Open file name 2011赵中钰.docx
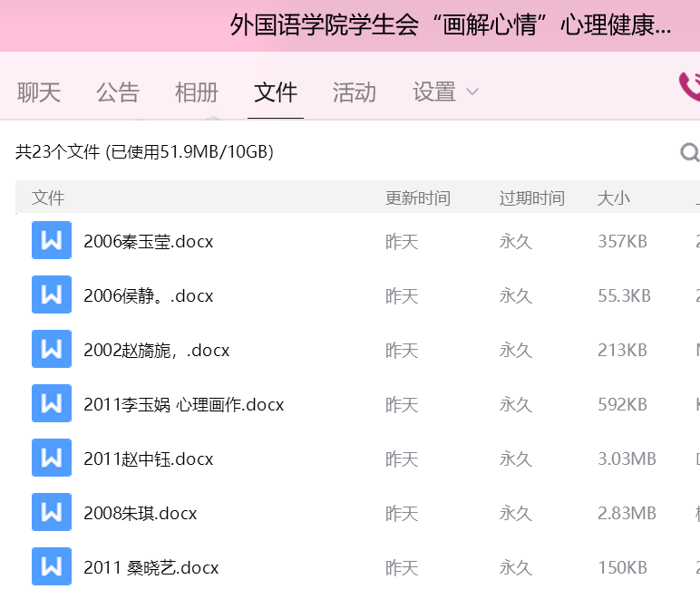The width and height of the screenshot is (700, 589). tap(149, 459)
